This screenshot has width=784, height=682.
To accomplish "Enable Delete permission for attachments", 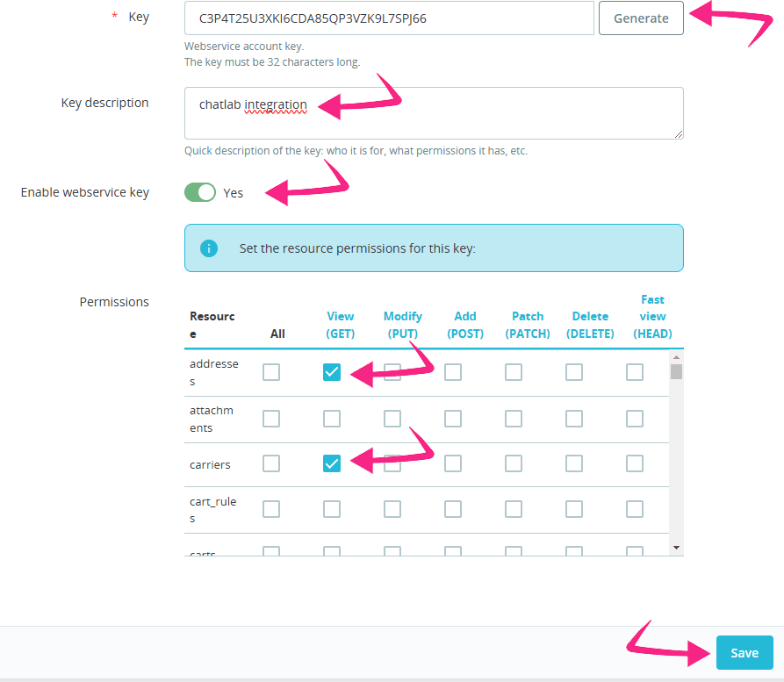I will tap(574, 419).
